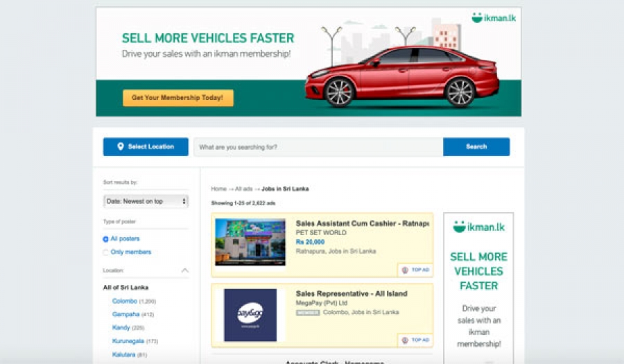Open Sales Assistant Cum Cashier listing title
This screenshot has height=364, width=624.
click(x=362, y=223)
